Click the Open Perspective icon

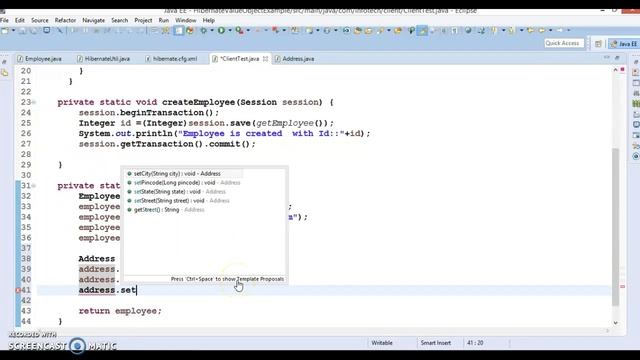click(598, 44)
